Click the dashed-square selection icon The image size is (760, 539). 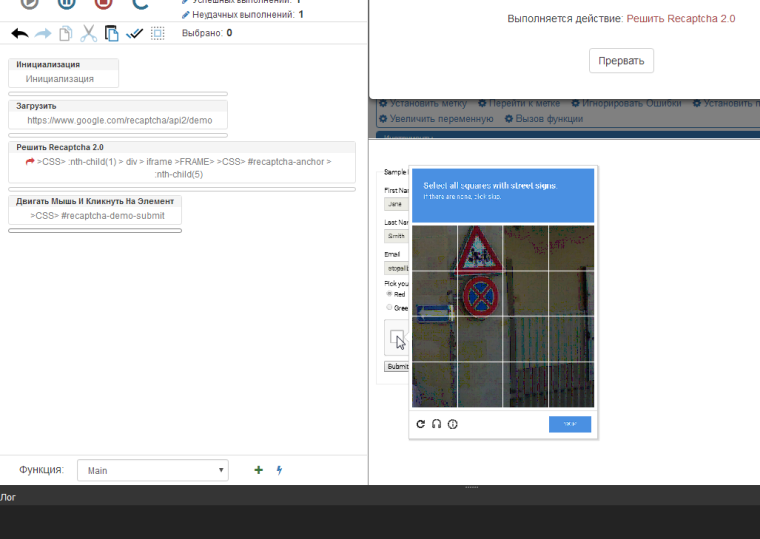tap(157, 33)
